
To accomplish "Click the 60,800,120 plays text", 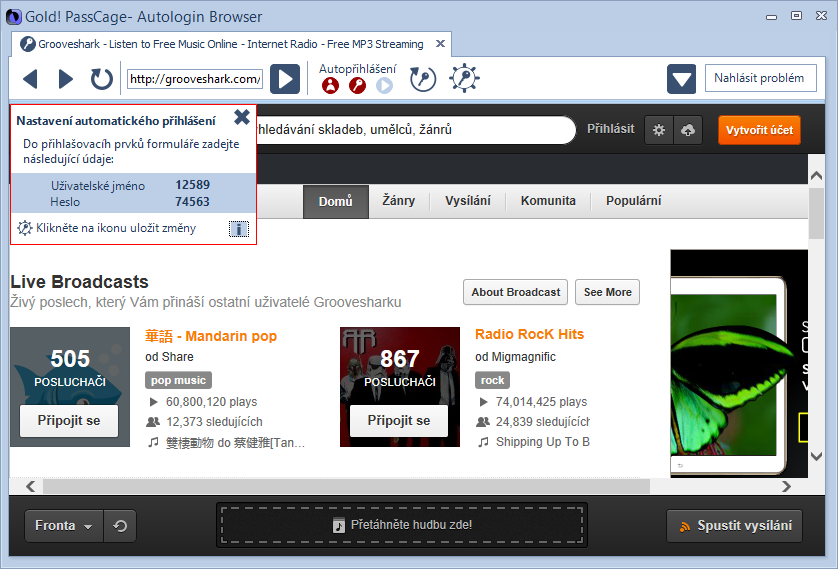I will pos(212,402).
